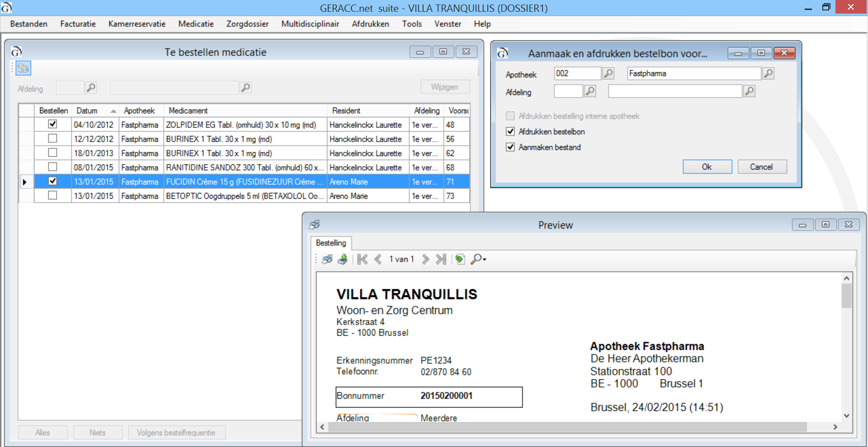Toggle Aanmaken bestand checkbox
The height and width of the screenshot is (447, 868).
pos(510,147)
